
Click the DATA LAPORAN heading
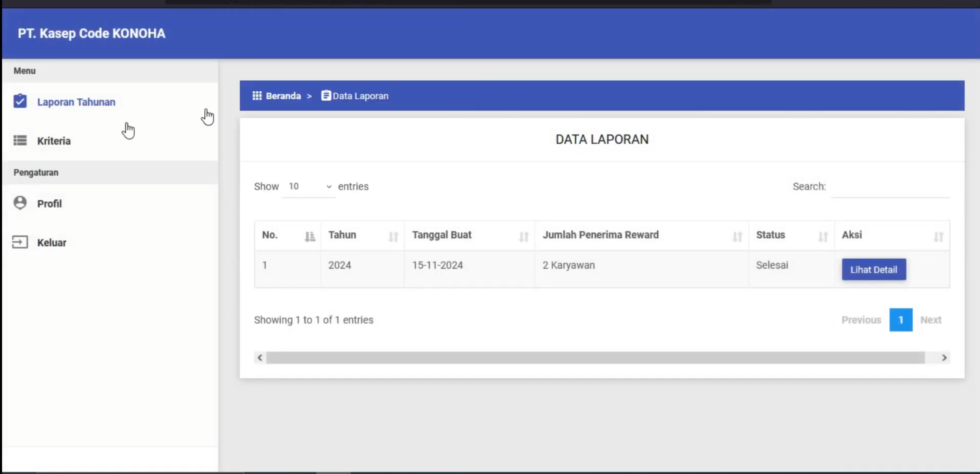602,139
